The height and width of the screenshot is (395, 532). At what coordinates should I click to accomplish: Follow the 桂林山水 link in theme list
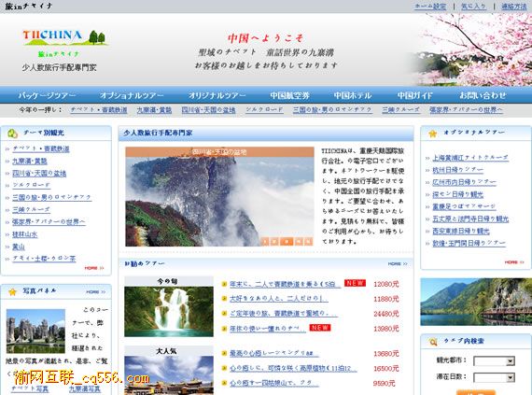pyautogui.click(x=25, y=234)
